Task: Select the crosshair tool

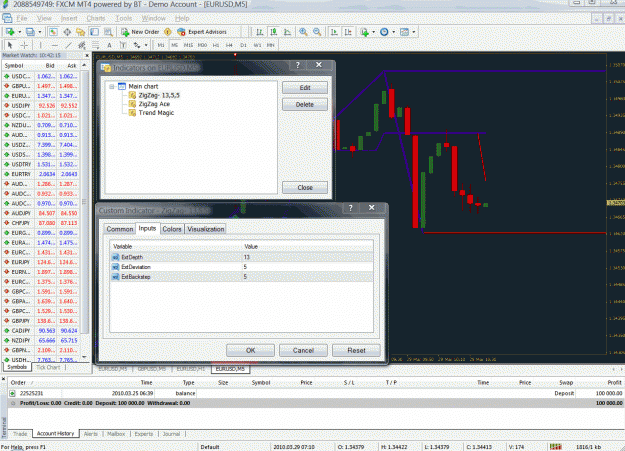Action: (x=24, y=45)
